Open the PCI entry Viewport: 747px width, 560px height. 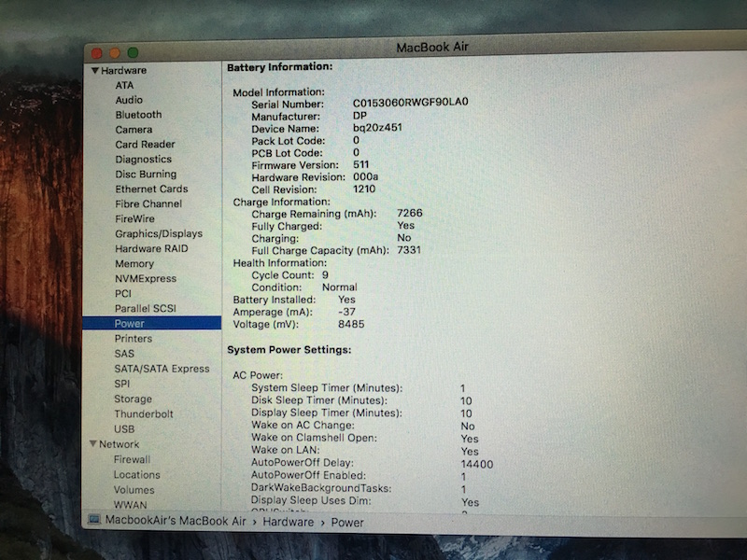click(x=123, y=294)
